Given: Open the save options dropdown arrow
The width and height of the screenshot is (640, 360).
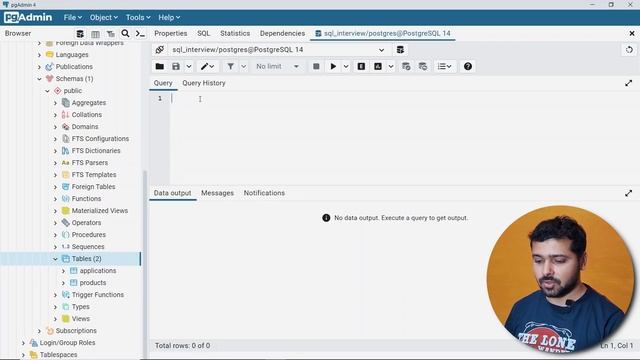Looking at the screenshot, I should point(189,66).
